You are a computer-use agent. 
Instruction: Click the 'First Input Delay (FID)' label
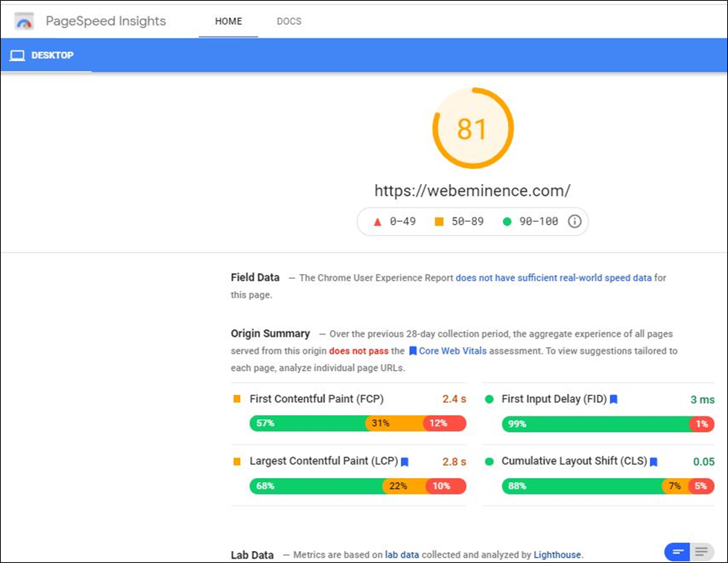point(554,398)
